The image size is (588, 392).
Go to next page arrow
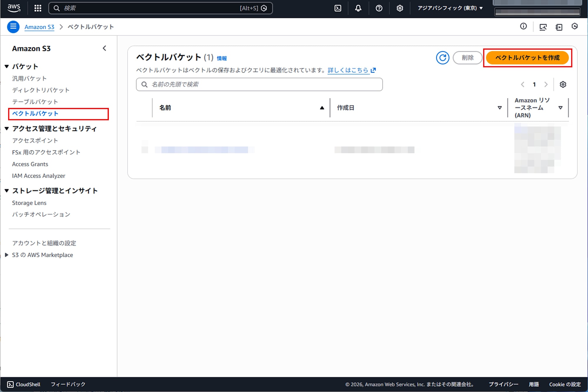546,84
